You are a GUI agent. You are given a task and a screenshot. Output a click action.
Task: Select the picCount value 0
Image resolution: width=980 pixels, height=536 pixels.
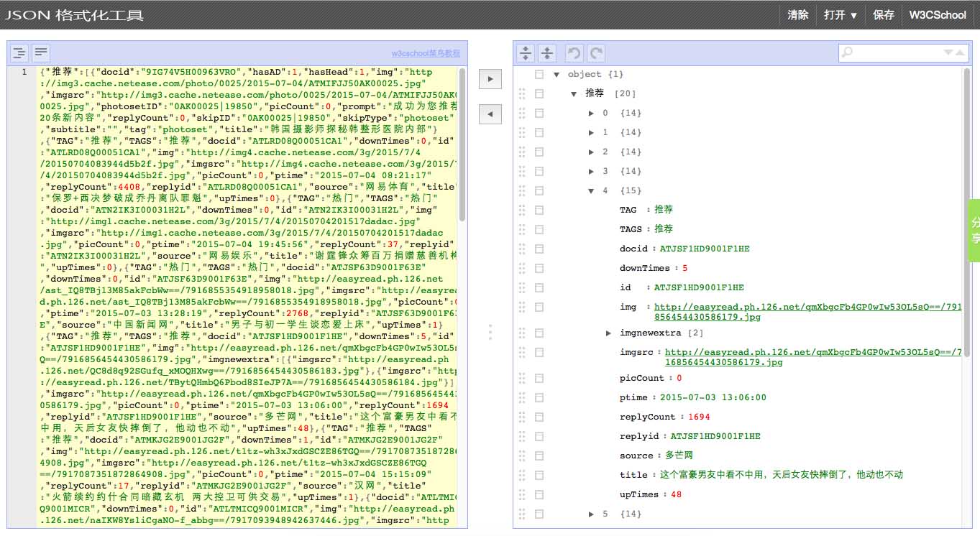[x=679, y=378]
